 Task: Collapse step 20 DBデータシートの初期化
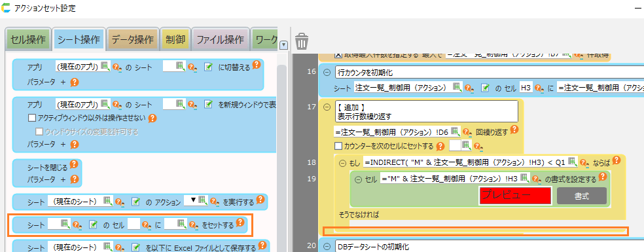tap(327, 247)
